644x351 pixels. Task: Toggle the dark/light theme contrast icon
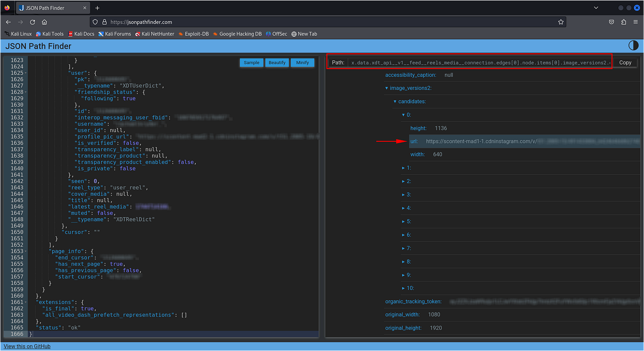pos(633,46)
